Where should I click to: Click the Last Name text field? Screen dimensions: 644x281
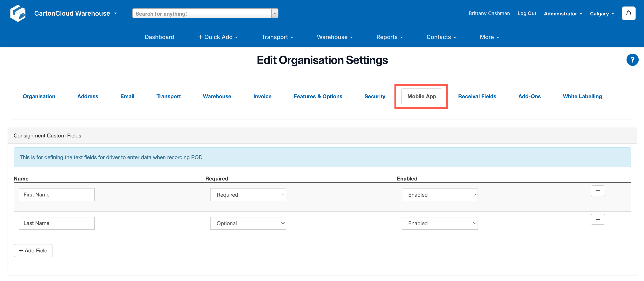tap(56, 223)
